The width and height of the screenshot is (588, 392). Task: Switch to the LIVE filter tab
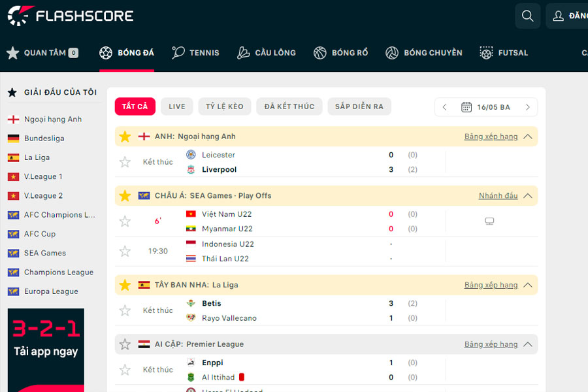point(176,106)
